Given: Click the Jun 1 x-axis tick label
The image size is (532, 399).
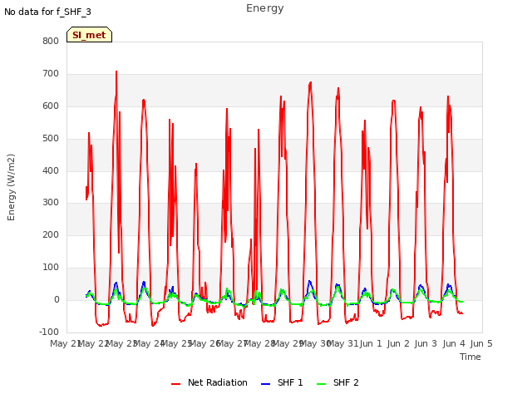Looking at the screenshot, I should tap(371, 343).
